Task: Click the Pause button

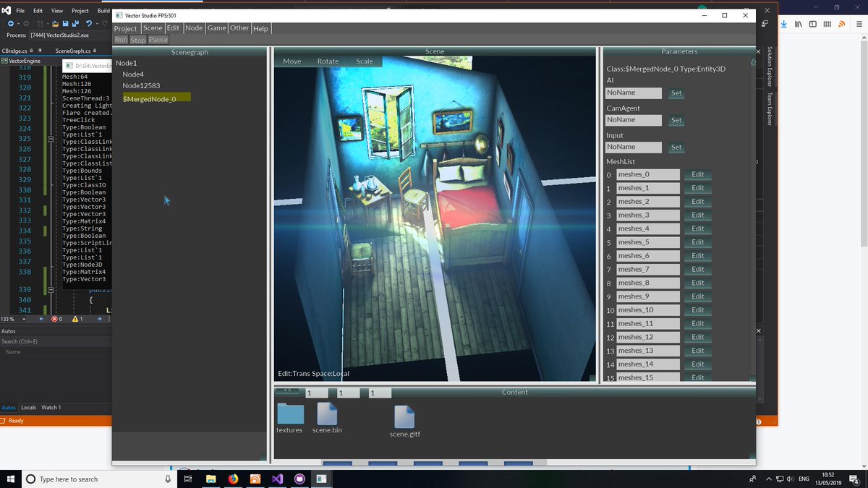Action: [x=158, y=40]
